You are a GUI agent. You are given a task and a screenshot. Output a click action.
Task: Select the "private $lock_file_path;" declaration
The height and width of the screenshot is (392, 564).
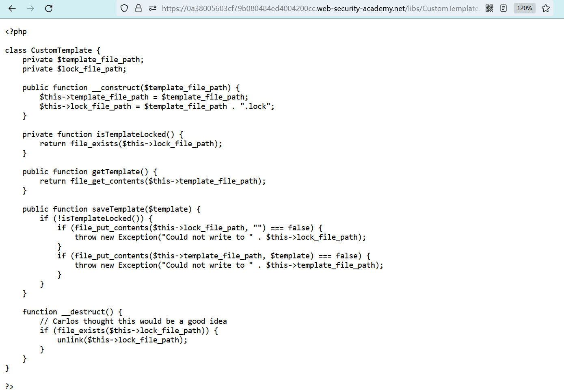[x=74, y=69]
